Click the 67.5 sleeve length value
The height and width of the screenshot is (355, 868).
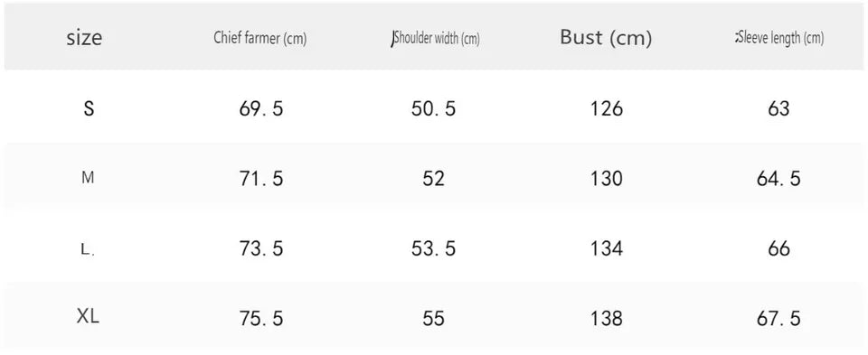(x=778, y=319)
